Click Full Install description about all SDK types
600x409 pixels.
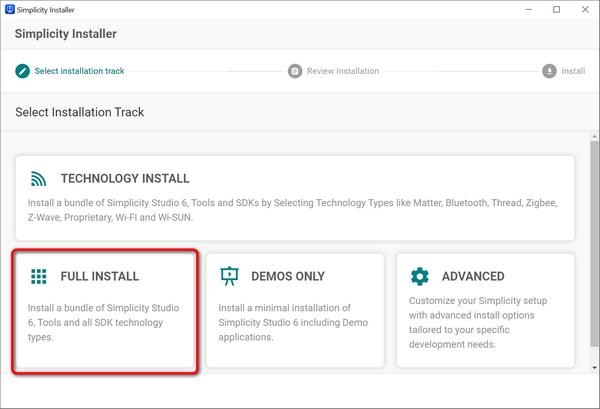pyautogui.click(x=103, y=323)
